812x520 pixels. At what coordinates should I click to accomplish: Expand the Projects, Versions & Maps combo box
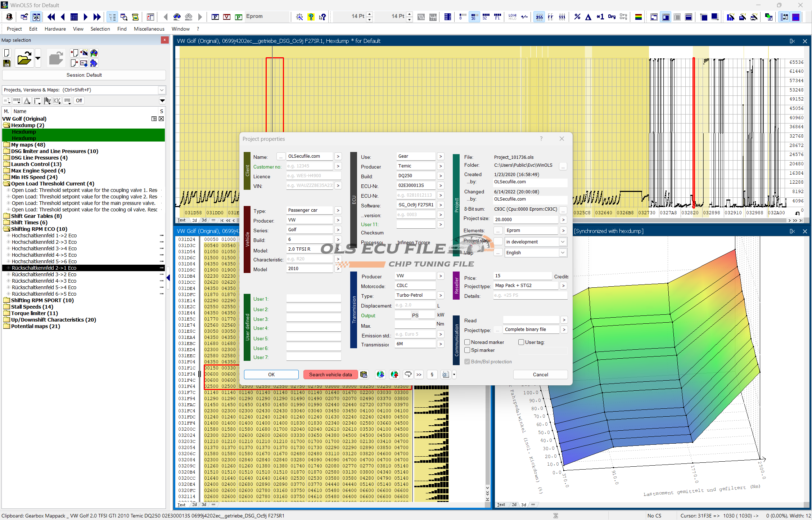[x=162, y=90]
